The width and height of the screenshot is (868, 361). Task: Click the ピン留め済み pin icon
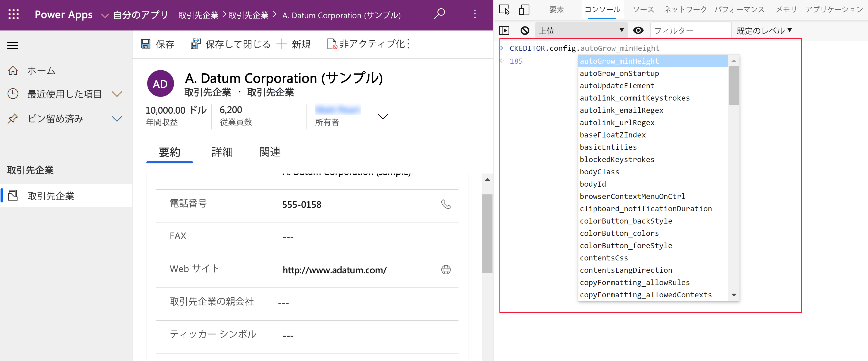(13, 118)
